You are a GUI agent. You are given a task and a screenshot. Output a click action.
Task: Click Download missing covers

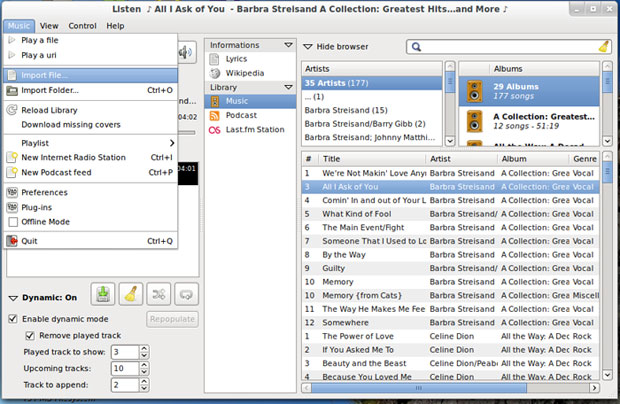pyautogui.click(x=91, y=125)
